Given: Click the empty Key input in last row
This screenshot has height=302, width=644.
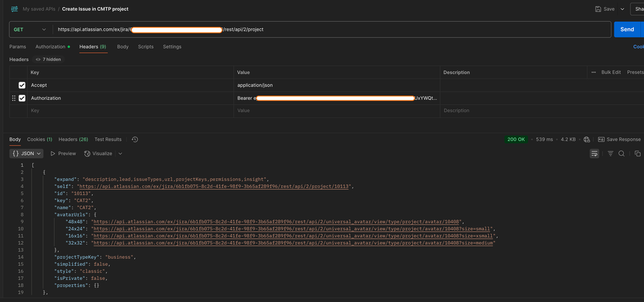Looking at the screenshot, I should click(x=131, y=111).
